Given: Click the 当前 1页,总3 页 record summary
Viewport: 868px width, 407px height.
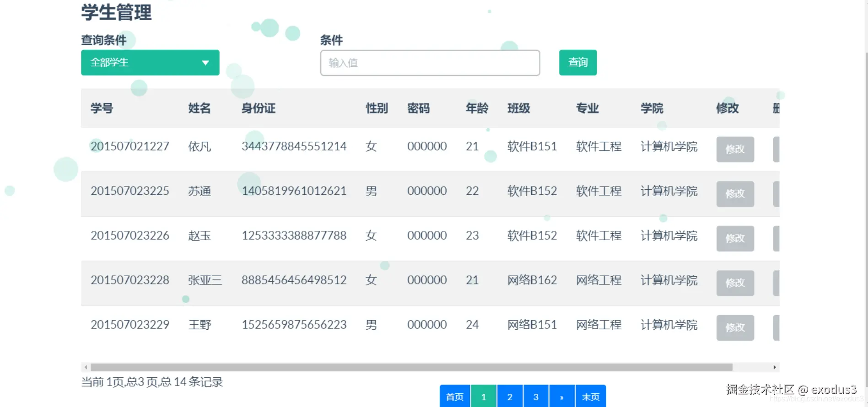Looking at the screenshot, I should [x=152, y=382].
